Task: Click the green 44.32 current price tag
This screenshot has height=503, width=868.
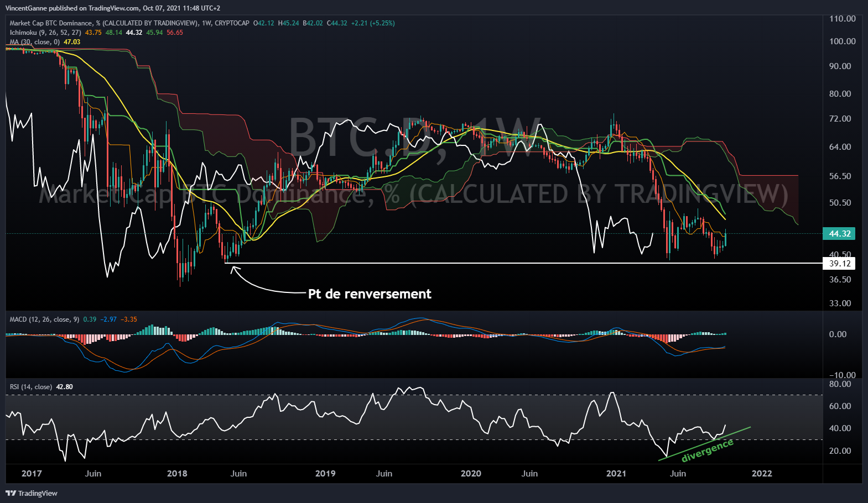Action: point(839,234)
